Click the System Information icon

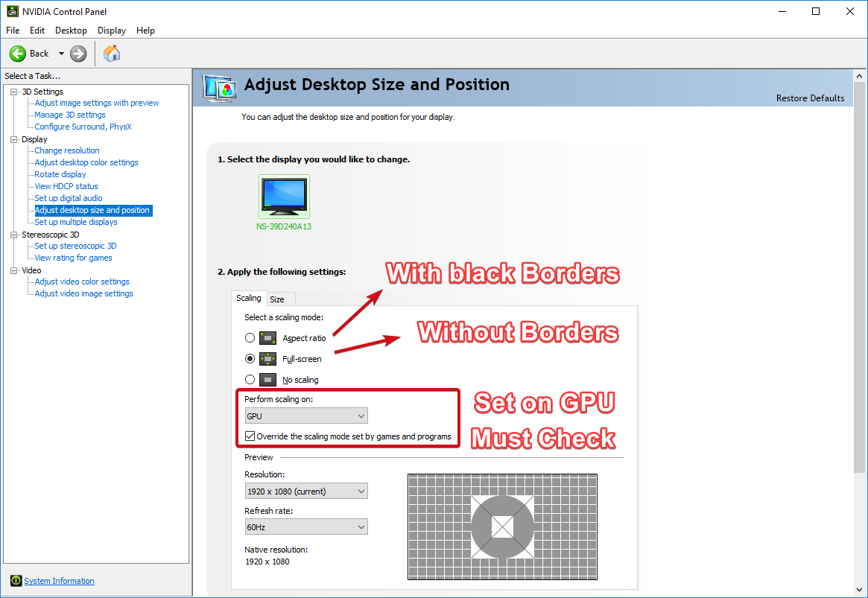tap(16, 581)
